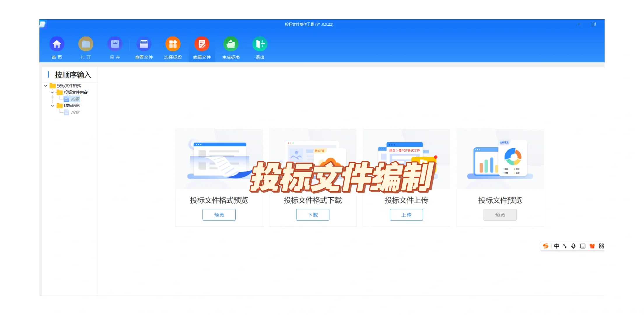Click the 预览 button under 投标文件格式预览

click(219, 215)
